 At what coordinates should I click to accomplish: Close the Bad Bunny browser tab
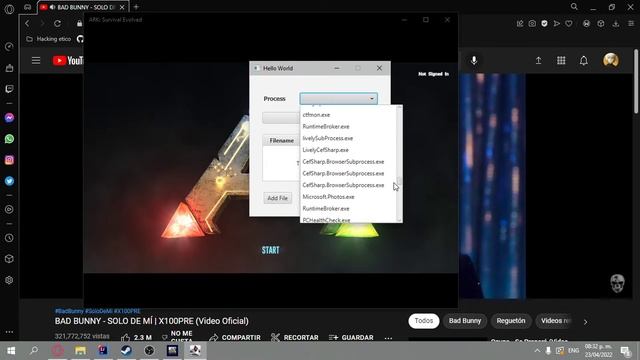[x=122, y=7]
